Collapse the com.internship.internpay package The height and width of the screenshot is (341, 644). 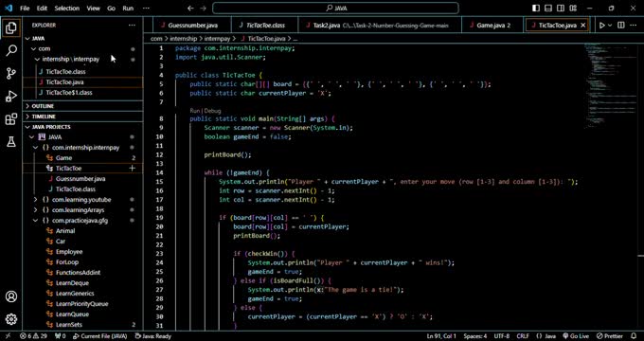pyautogui.click(x=35, y=148)
